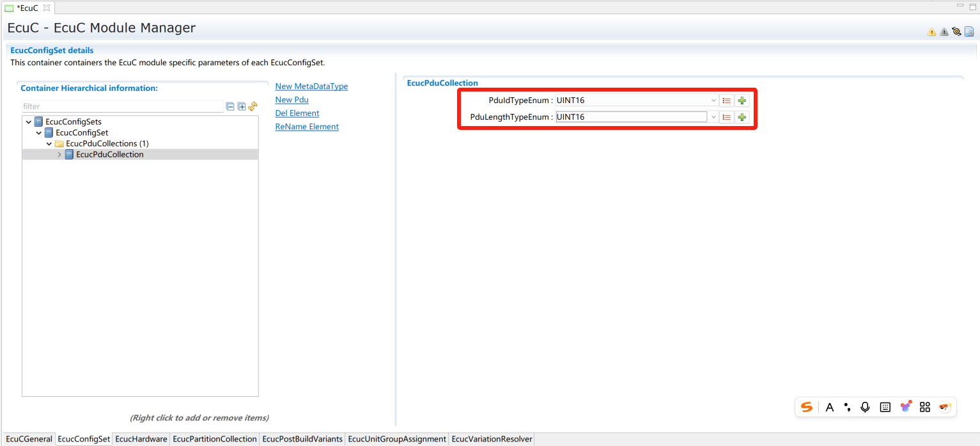Click the red list icon beside PduLengthTypeEnum

tap(726, 117)
